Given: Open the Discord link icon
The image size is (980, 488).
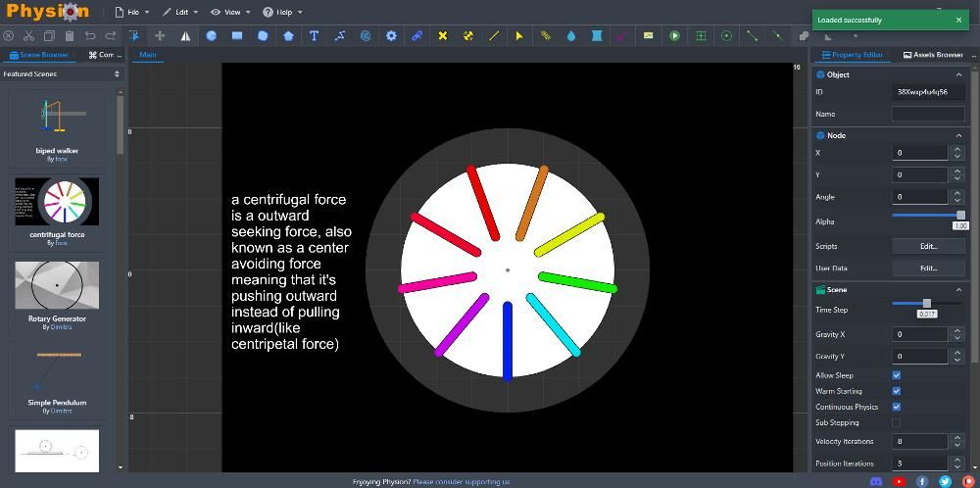Looking at the screenshot, I should tap(876, 481).
